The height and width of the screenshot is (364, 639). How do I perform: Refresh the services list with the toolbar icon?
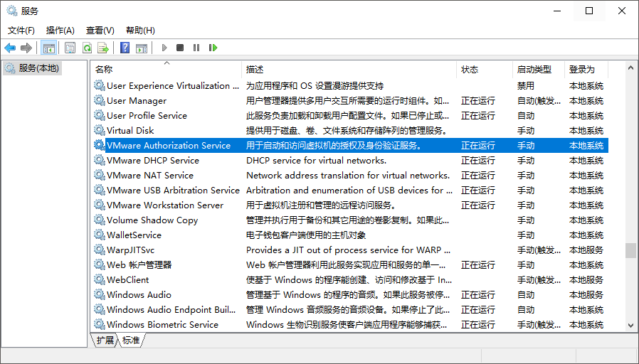87,48
